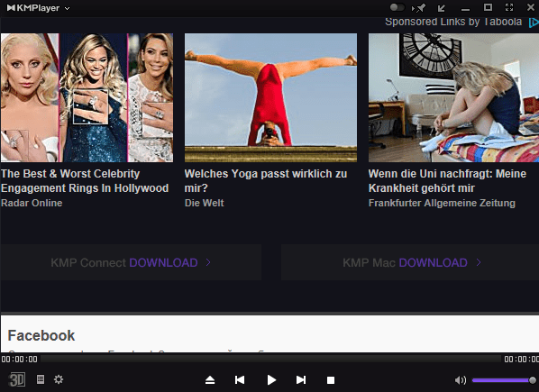The width and height of the screenshot is (539, 392).
Task: Skip to the next track
Action: [x=301, y=380]
